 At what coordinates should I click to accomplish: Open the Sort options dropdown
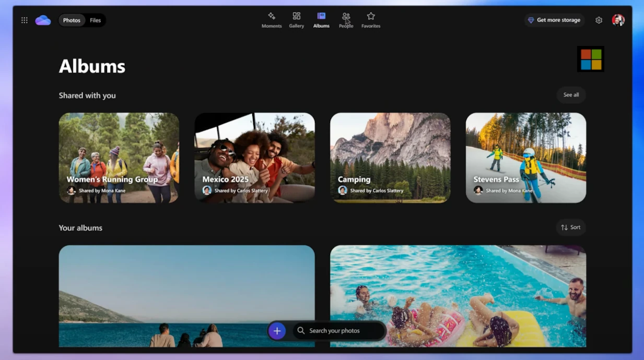(570, 227)
